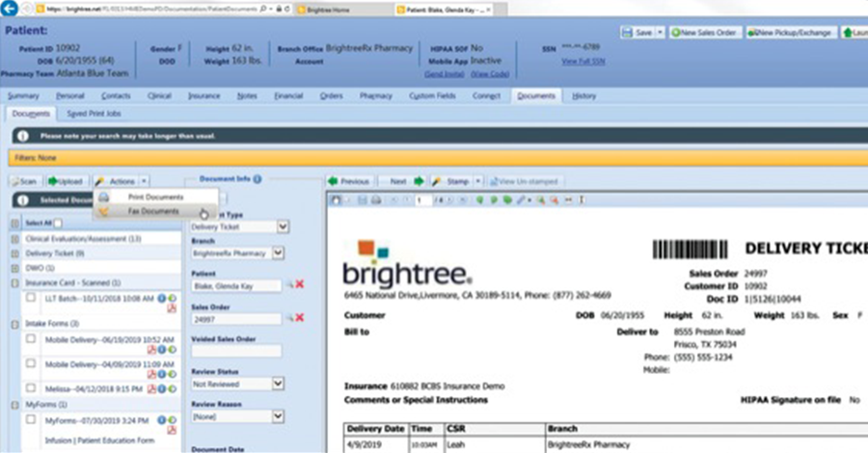Click info icon for Mobile Delivery 06/19/2019
Viewport: 868px width, 453px height.
[162, 350]
